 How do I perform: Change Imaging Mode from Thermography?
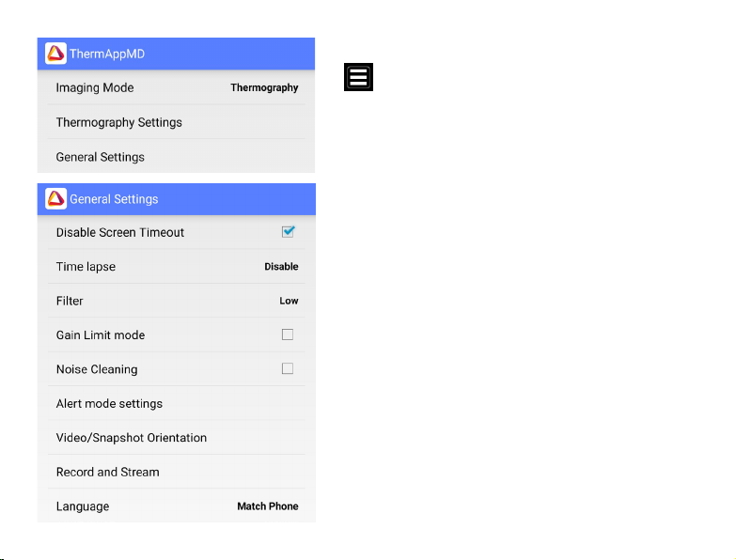[x=264, y=88]
